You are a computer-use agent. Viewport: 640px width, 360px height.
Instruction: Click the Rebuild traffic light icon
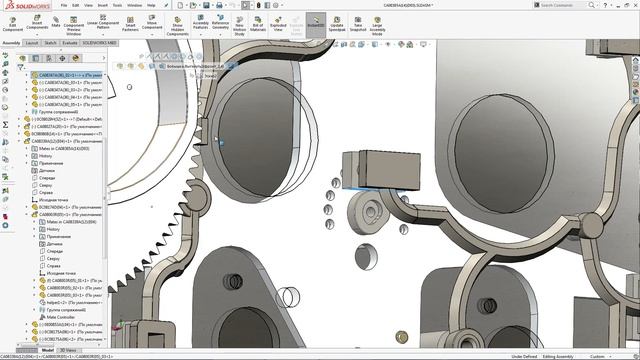click(258, 5)
